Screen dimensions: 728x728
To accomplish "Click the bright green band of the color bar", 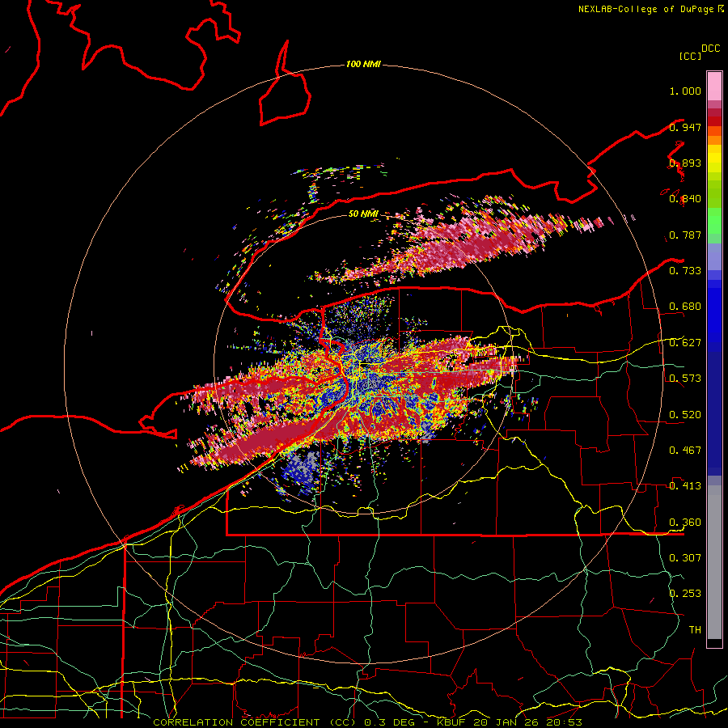I will [714, 221].
